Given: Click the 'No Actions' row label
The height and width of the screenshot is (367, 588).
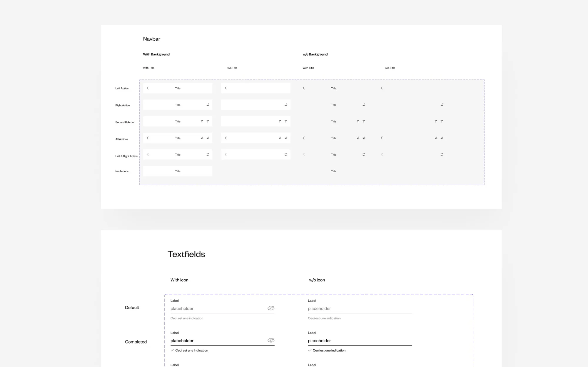Looking at the screenshot, I should pos(122,171).
